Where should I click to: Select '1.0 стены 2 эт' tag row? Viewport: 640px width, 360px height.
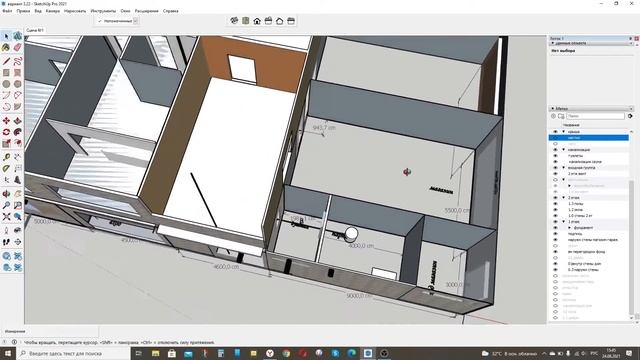click(589, 216)
